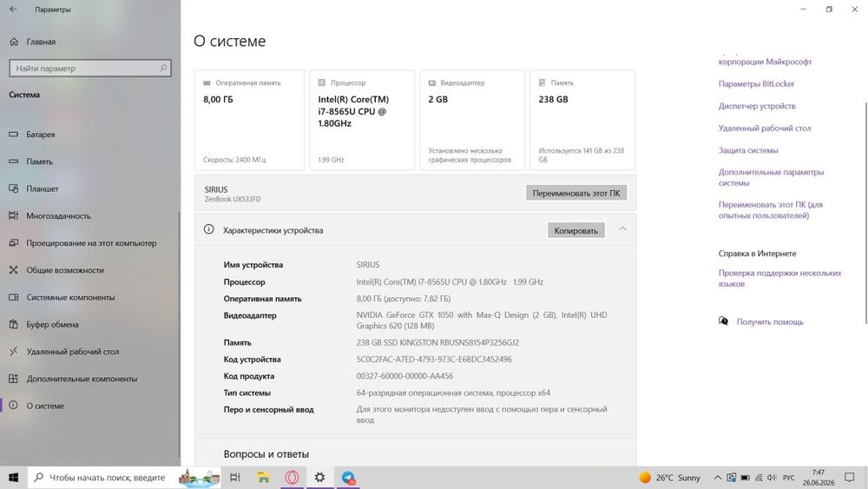Screen dimensions: 868x489
Task: Click the info icon beside Характеристики устройства
Action: (x=208, y=229)
